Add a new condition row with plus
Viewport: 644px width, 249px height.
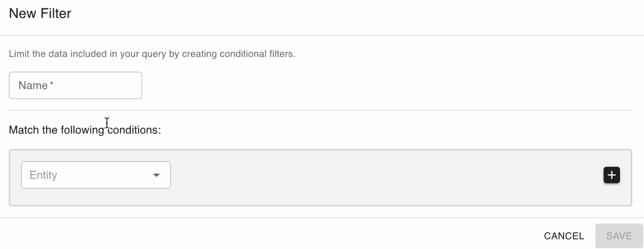tap(611, 175)
